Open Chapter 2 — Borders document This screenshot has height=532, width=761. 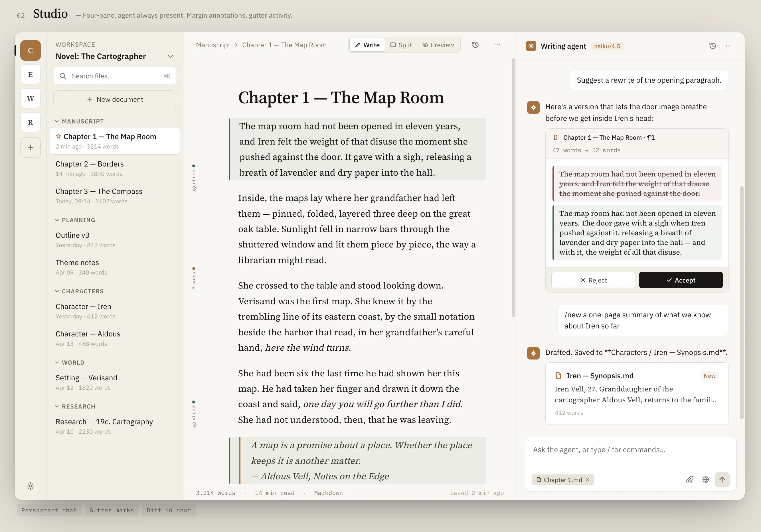(90, 164)
